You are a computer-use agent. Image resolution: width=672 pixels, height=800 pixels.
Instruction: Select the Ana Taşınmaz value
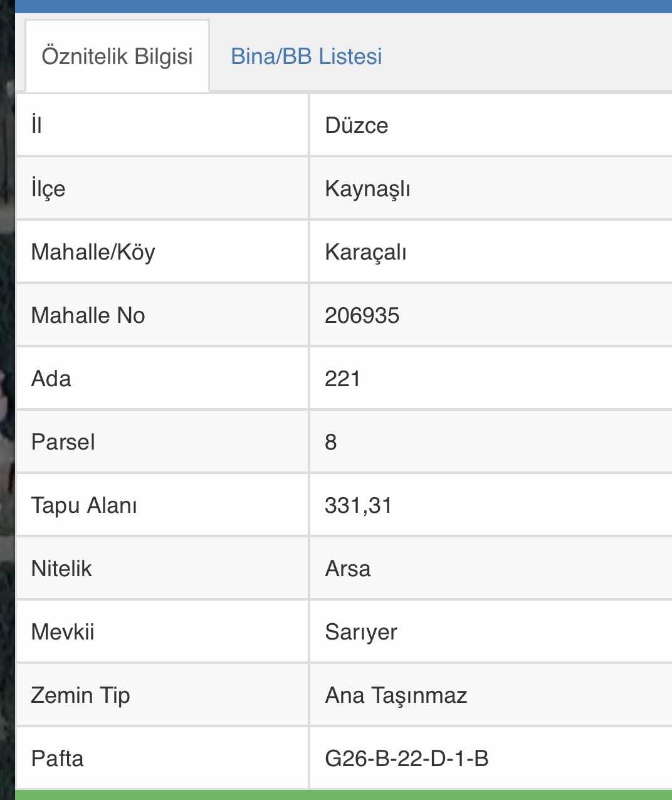click(396, 695)
